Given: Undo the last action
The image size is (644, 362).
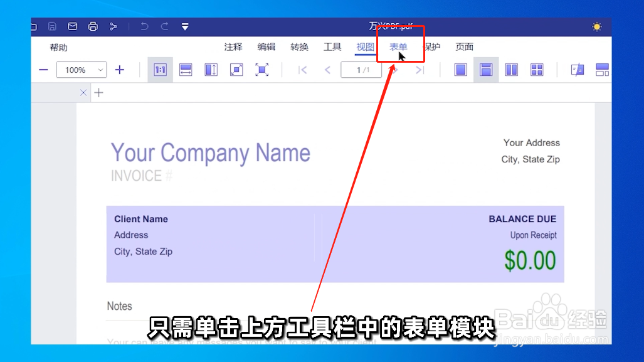Looking at the screenshot, I should [145, 26].
